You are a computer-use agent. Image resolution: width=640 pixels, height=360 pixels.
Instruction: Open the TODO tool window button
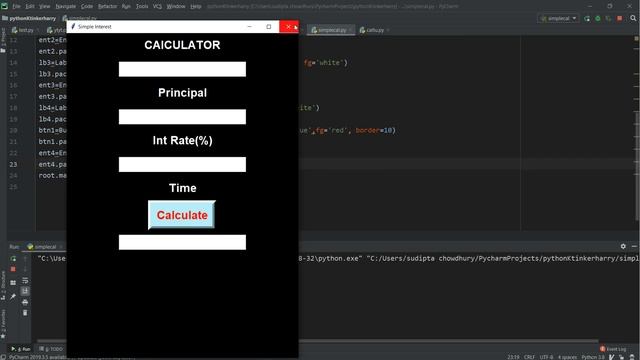click(51, 349)
